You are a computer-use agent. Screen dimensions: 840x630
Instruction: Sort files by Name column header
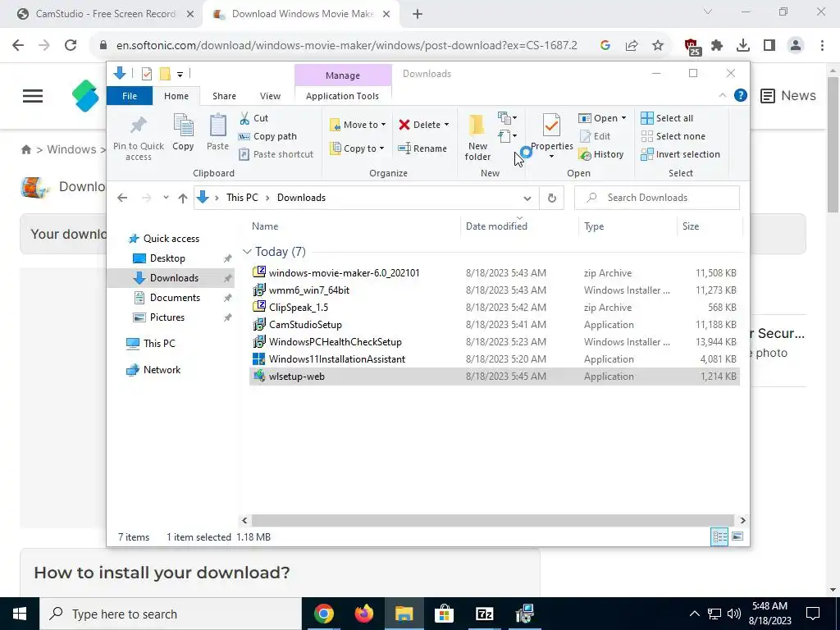point(265,226)
